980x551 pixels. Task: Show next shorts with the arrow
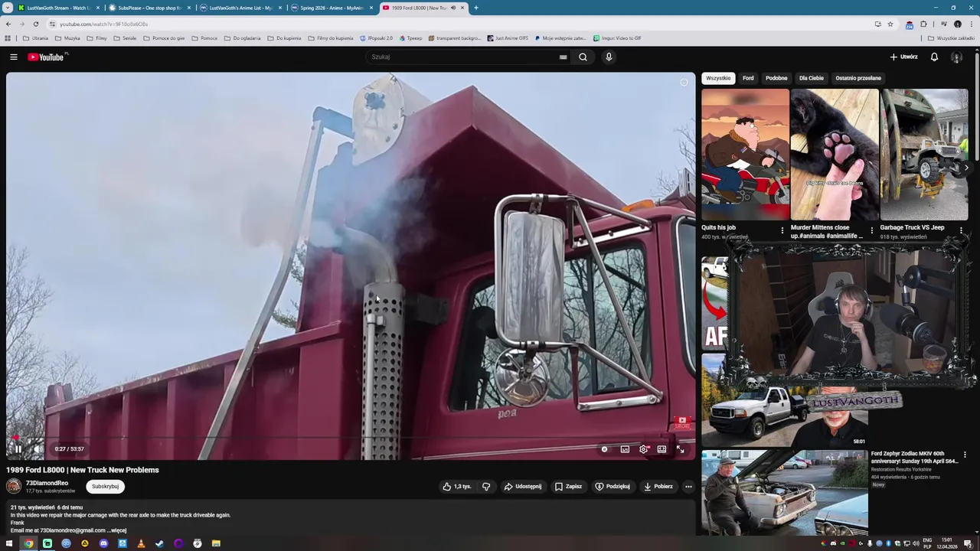point(966,168)
